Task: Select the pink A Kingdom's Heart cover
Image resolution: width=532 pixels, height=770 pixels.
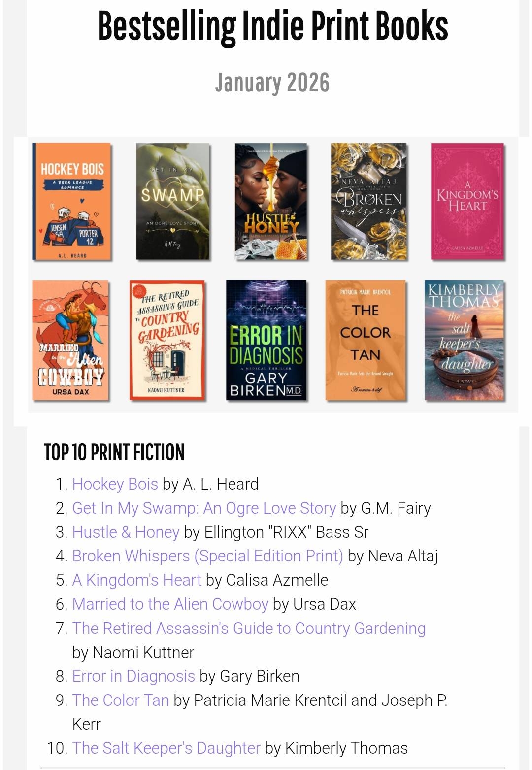Action: coord(467,201)
